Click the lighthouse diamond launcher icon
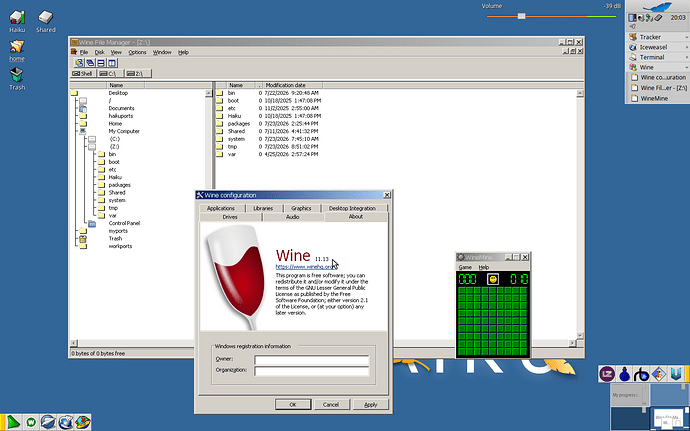 (x=659, y=374)
